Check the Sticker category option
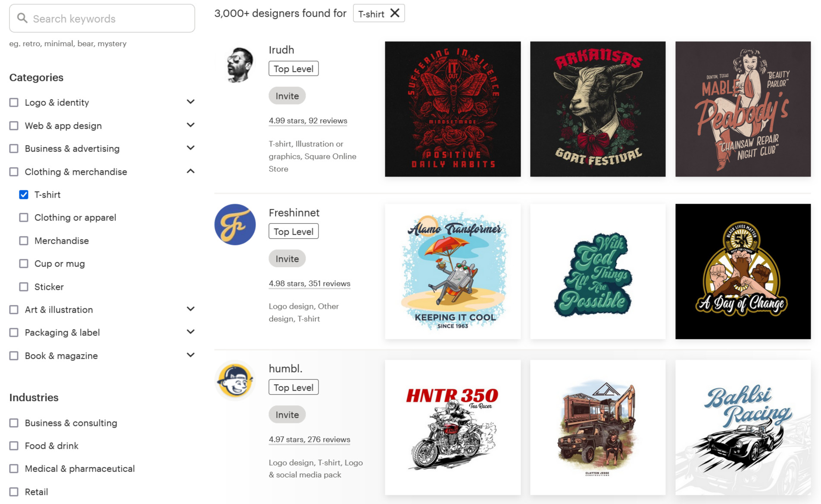Viewport: 821px width, 504px height. (24, 286)
